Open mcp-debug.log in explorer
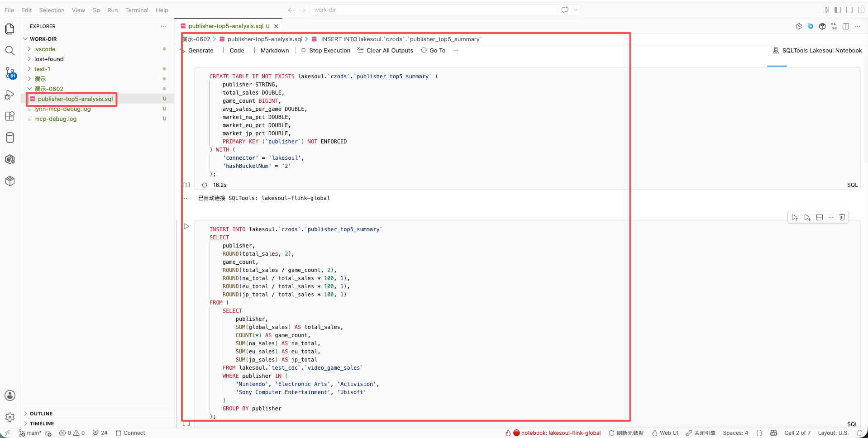This screenshot has height=438, width=868. [x=55, y=119]
